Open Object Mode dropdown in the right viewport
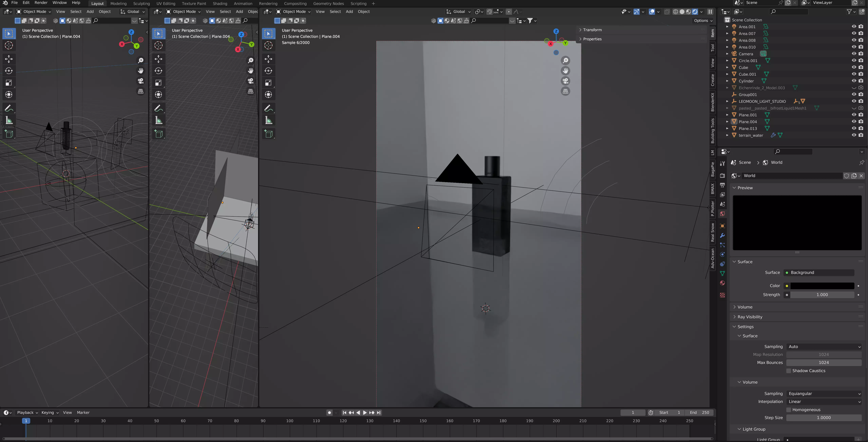The width and height of the screenshot is (868, 442). pos(293,12)
